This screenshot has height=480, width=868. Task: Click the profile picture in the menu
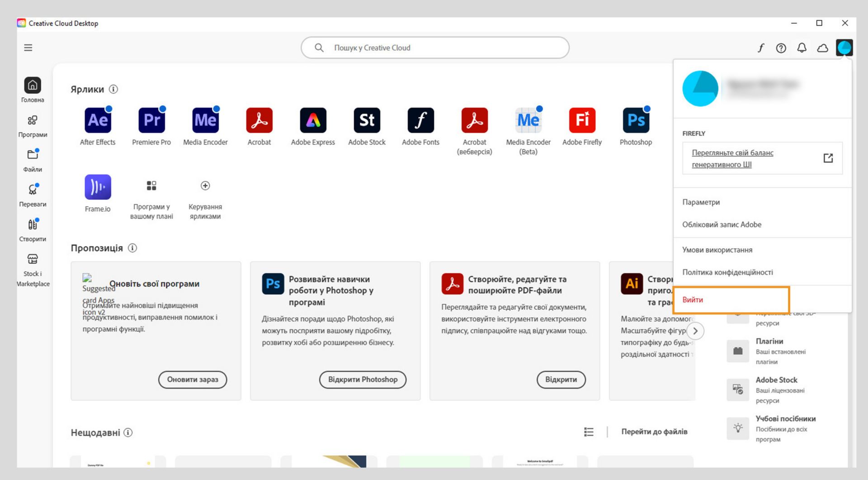coord(700,89)
